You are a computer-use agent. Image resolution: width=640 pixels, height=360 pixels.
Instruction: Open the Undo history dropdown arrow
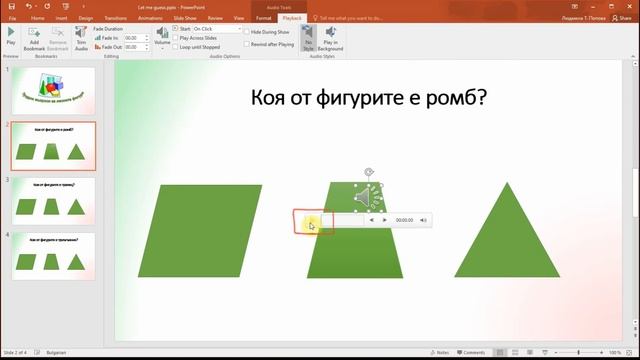click(x=36, y=7)
